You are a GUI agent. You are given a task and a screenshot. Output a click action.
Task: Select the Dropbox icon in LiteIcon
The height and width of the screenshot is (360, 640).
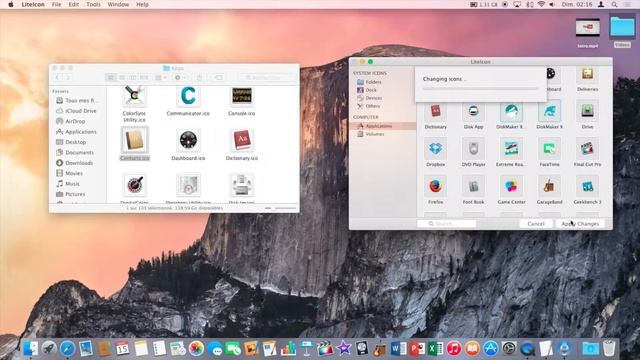pyautogui.click(x=436, y=149)
